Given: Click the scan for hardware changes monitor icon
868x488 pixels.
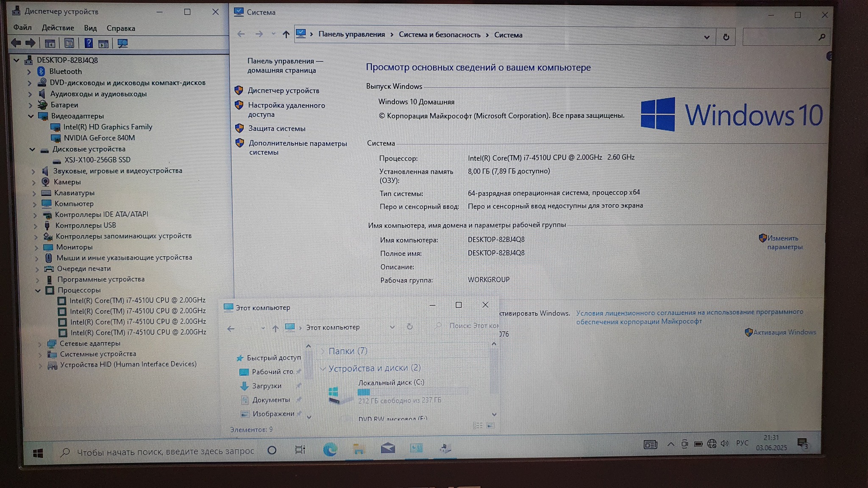Looking at the screenshot, I should pos(123,43).
